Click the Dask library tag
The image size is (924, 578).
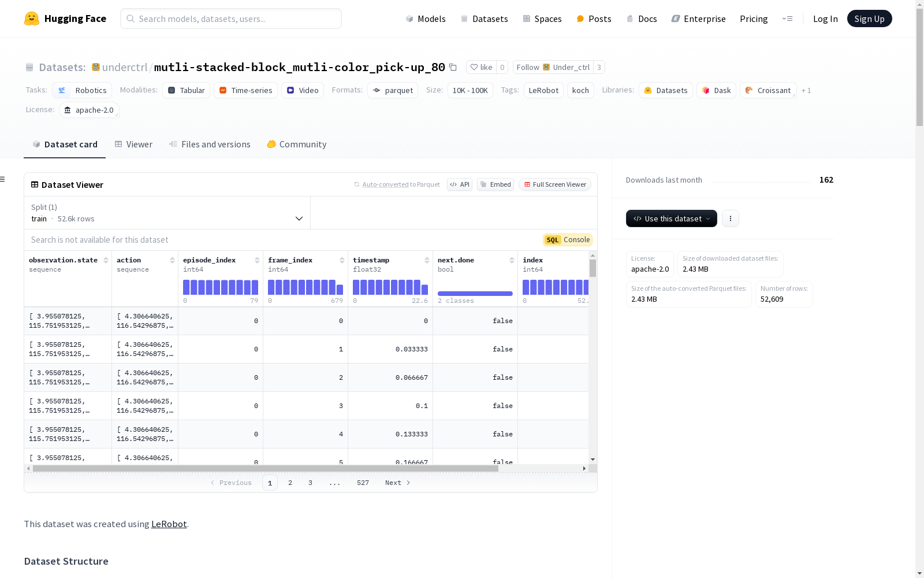[x=716, y=90]
